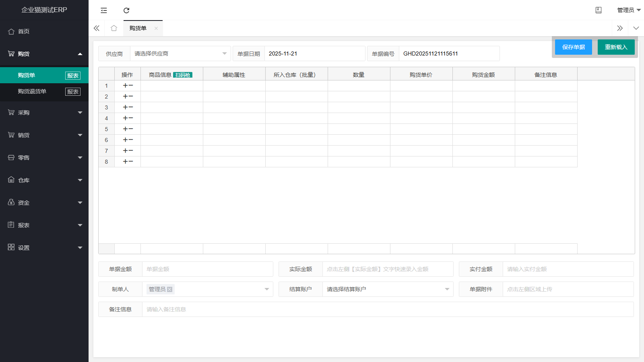Viewport: 644px width, 362px height.
Task: Click the sidebar collapse menu icon
Action: (x=104, y=10)
